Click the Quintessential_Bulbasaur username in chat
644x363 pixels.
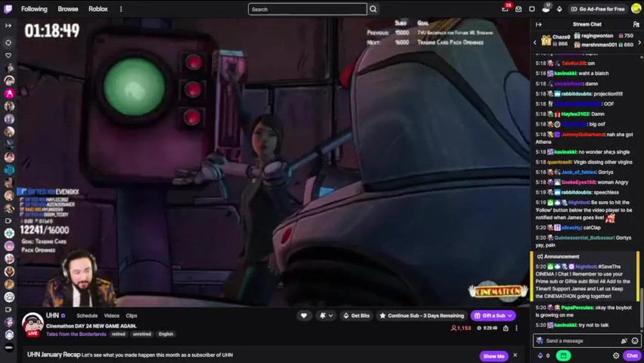tap(585, 237)
